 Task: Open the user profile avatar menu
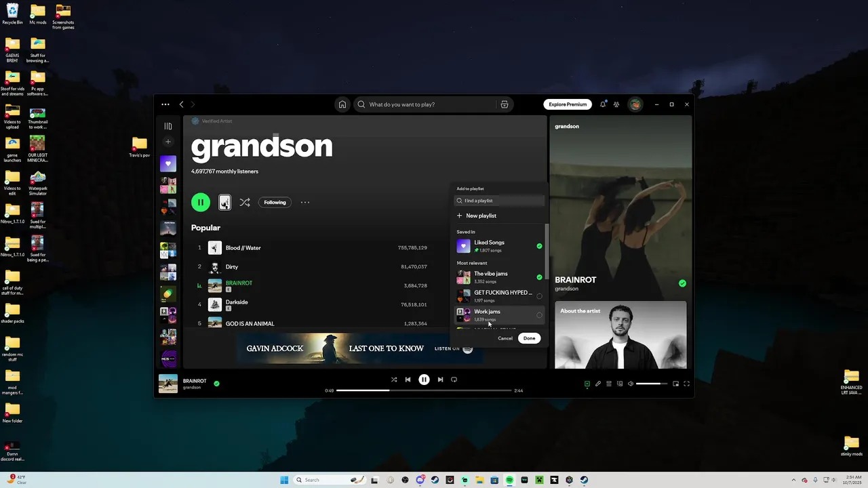tap(635, 104)
